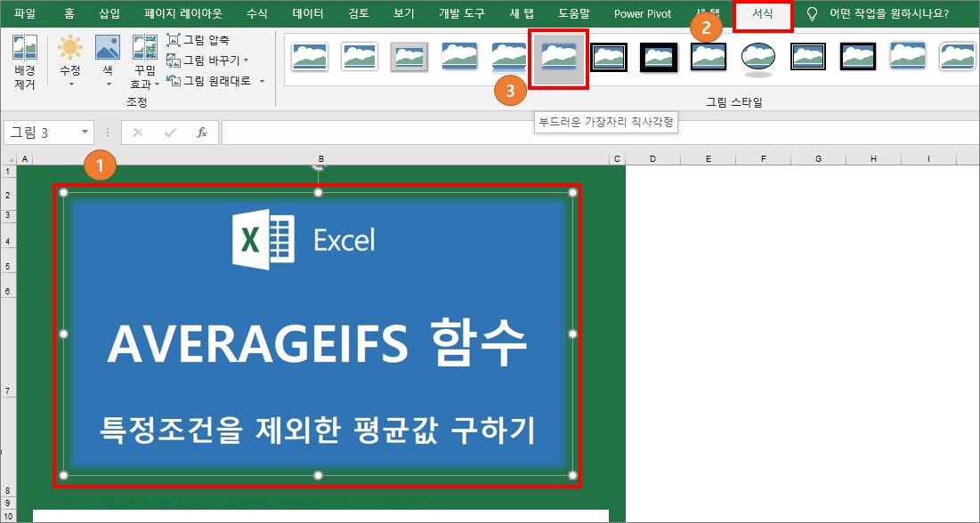Viewport: 980px width, 523px height.
Task: Apply the gray metal frame picture style
Action: (409, 57)
